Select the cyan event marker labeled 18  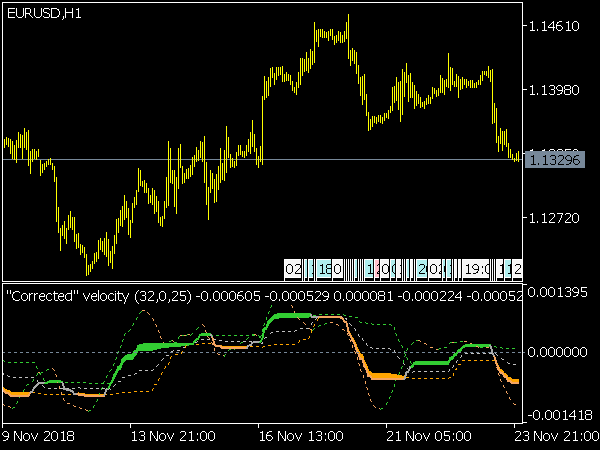tap(324, 269)
